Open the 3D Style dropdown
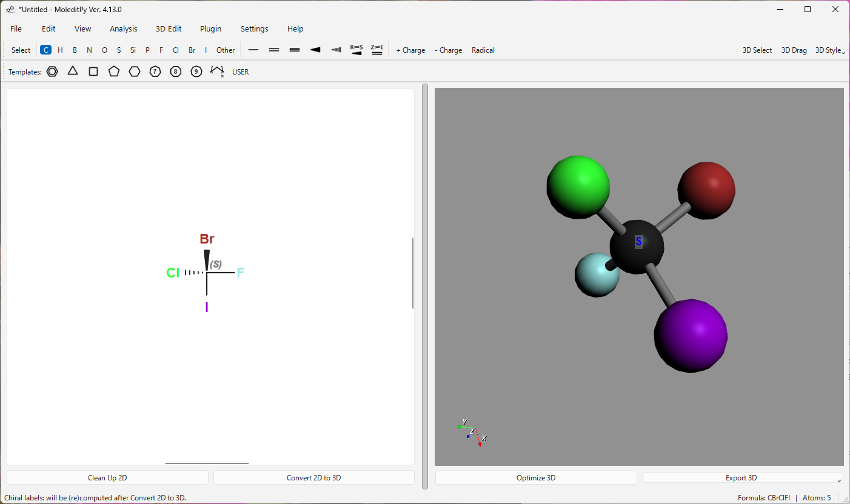Viewport: 850px width, 504px height. pyautogui.click(x=830, y=50)
